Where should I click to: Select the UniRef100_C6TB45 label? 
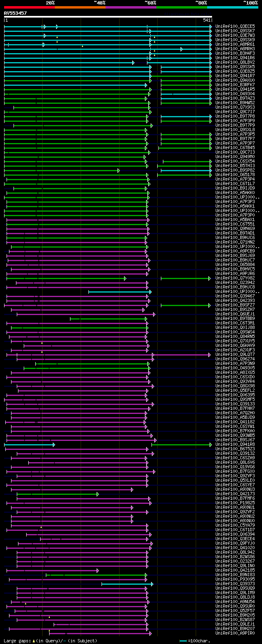coord(235,148)
